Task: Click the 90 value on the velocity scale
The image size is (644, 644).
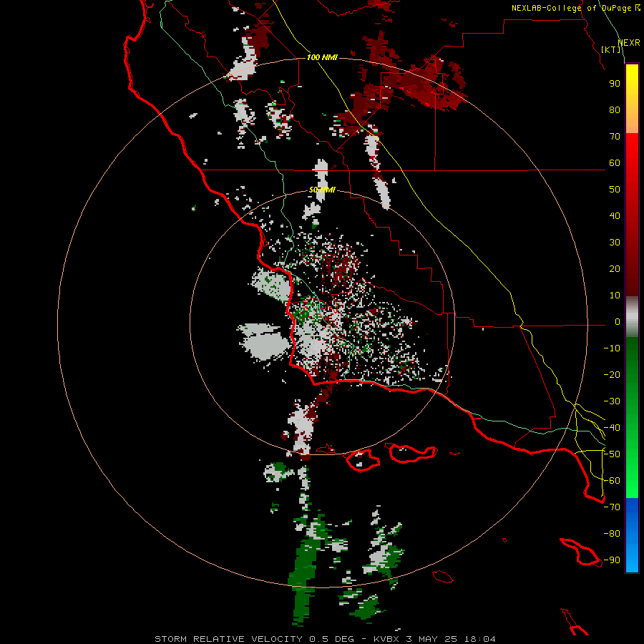Action: click(615, 84)
